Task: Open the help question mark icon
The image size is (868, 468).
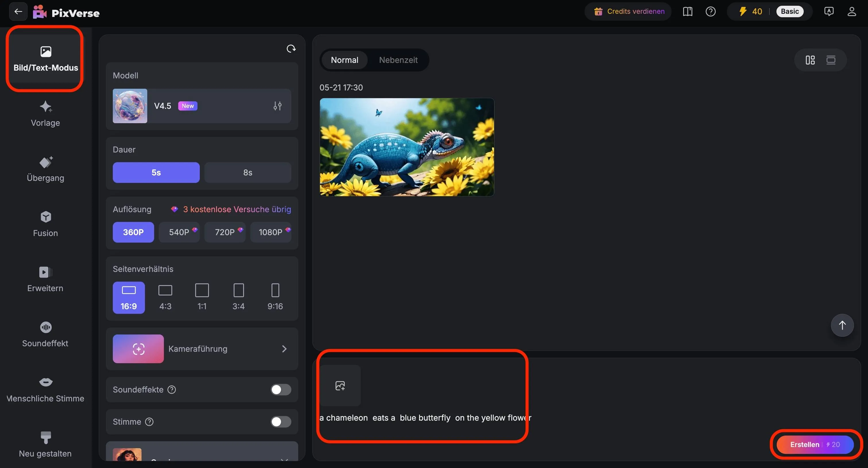Action: (710, 11)
